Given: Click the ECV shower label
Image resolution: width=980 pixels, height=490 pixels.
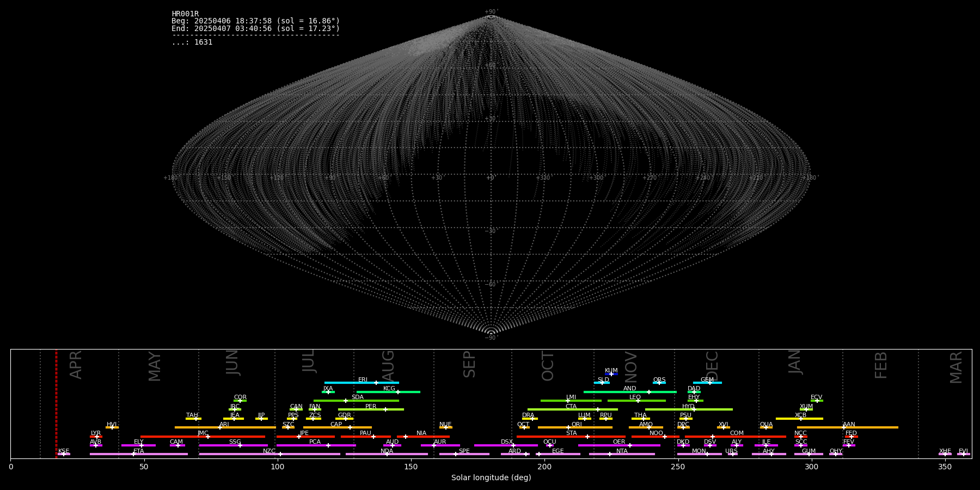Looking at the screenshot, I should (x=817, y=397).
